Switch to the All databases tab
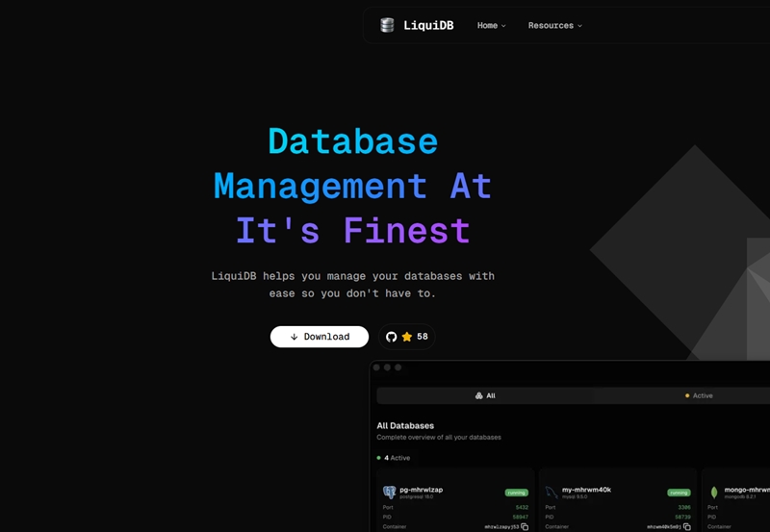The image size is (770, 532). pyautogui.click(x=485, y=395)
